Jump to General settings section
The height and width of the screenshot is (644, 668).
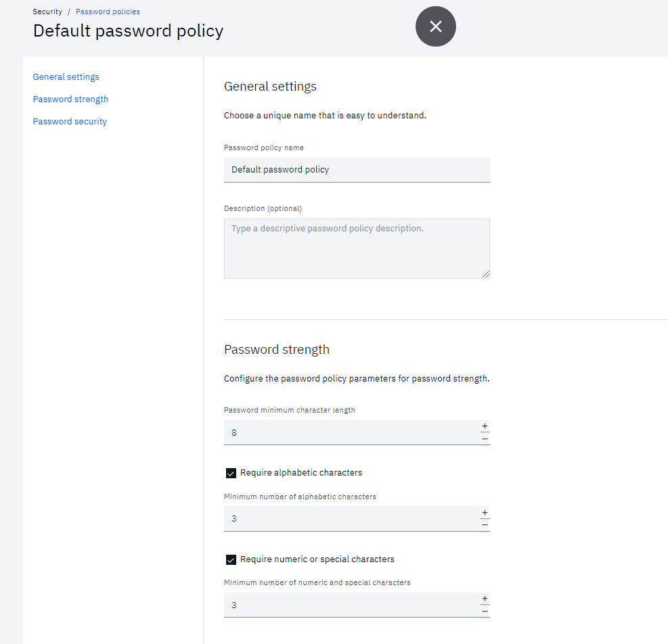66,77
